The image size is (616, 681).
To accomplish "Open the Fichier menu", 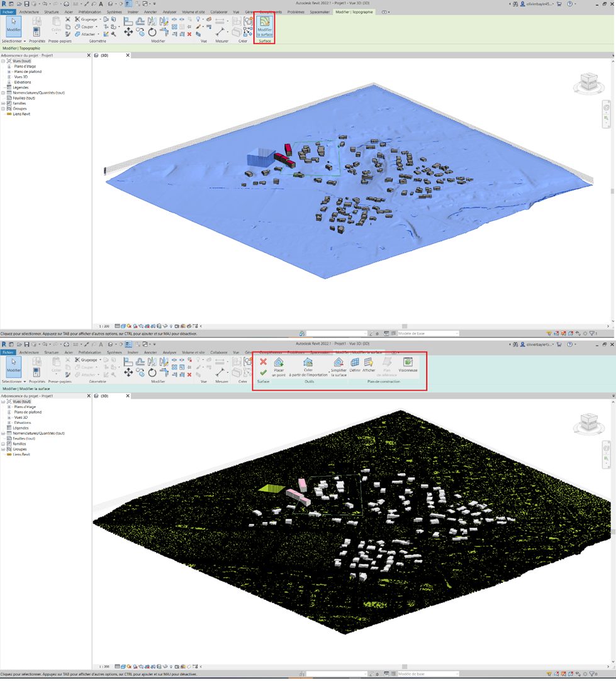I will click(x=8, y=11).
